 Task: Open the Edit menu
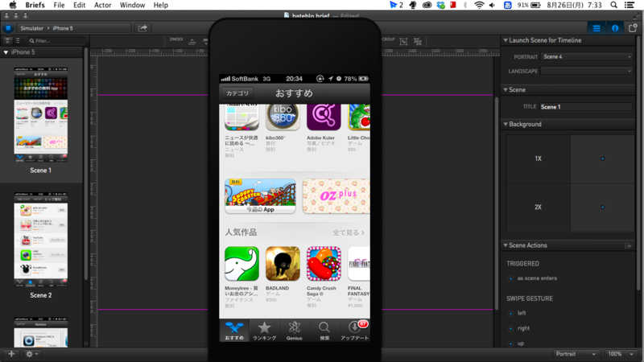coord(79,5)
